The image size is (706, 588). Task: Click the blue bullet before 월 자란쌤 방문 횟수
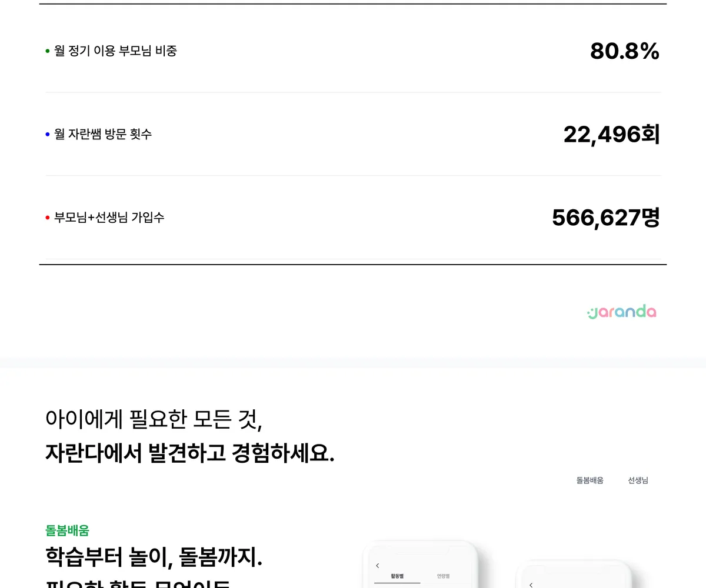[x=48, y=135]
